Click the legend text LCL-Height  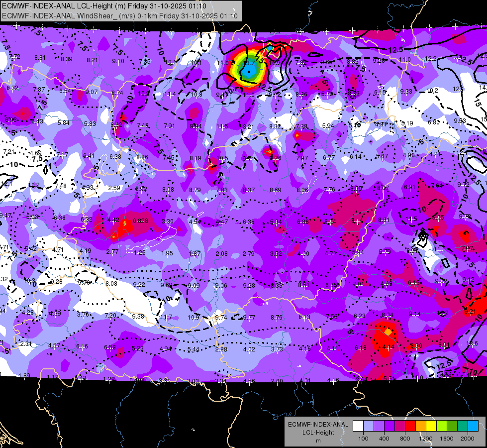318,433
